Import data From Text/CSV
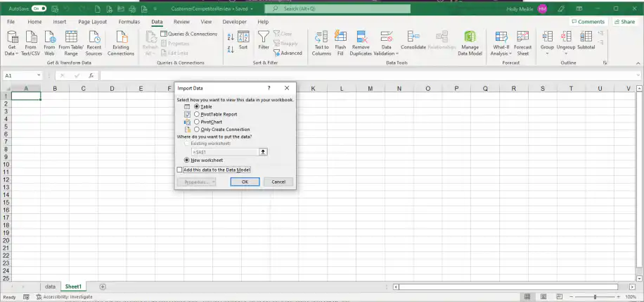The height and width of the screenshot is (302, 644). [31, 43]
